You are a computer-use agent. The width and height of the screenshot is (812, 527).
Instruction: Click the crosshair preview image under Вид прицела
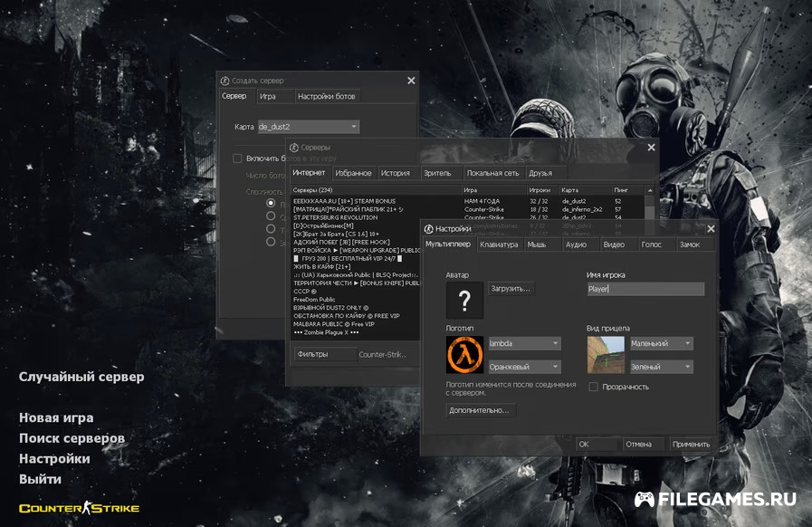(x=606, y=355)
